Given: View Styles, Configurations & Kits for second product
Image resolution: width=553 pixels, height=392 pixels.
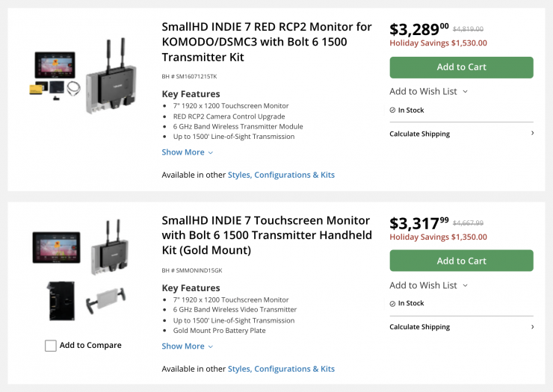Looking at the screenshot, I should 281,369.
